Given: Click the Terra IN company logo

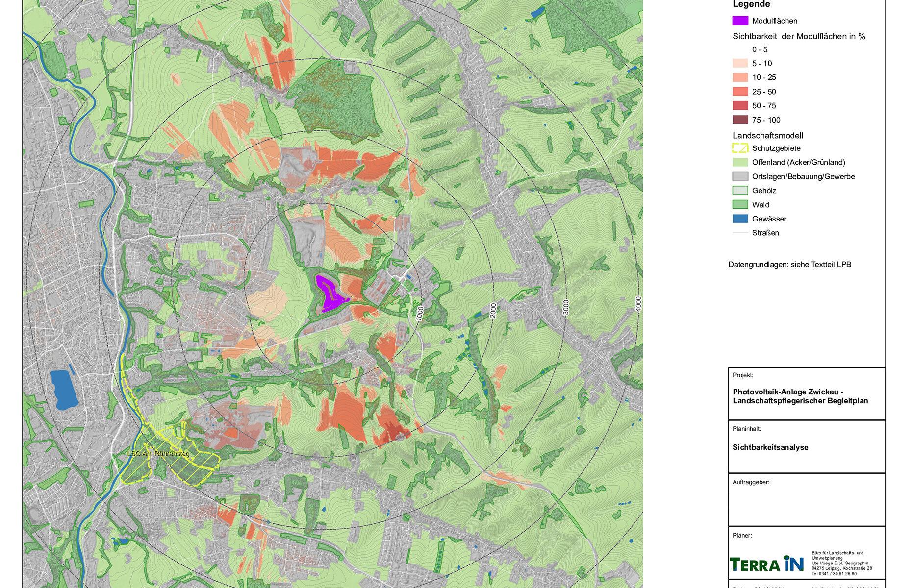Looking at the screenshot, I should (x=767, y=564).
